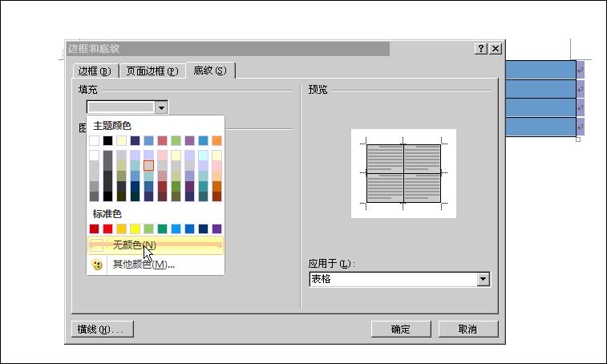Pick the white theme color swatch
This screenshot has height=364, width=607.
pyautogui.click(x=94, y=140)
